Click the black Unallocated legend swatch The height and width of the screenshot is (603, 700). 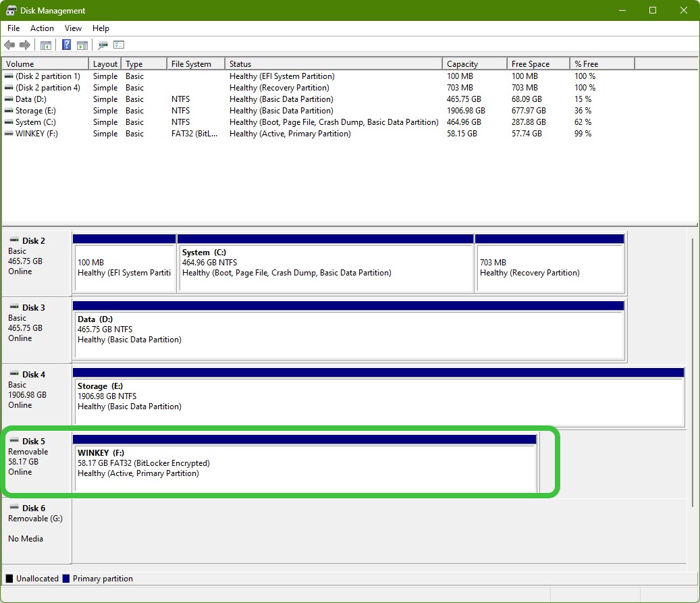[9, 579]
